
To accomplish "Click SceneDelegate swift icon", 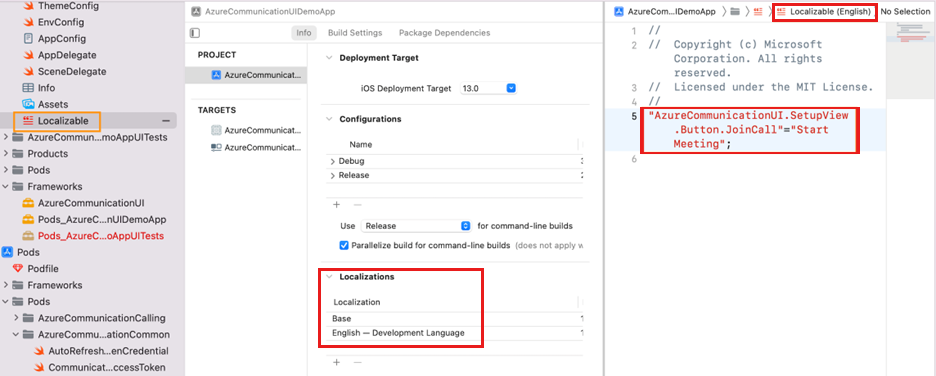I will [27, 72].
